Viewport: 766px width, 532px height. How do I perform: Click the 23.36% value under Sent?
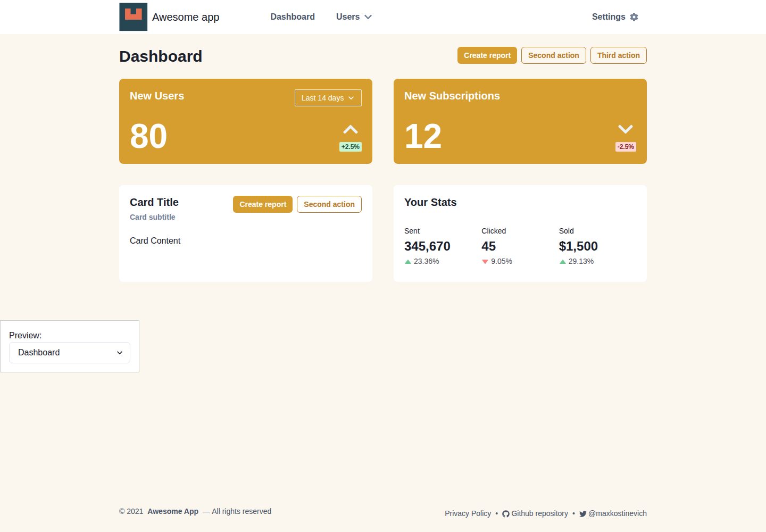click(427, 261)
